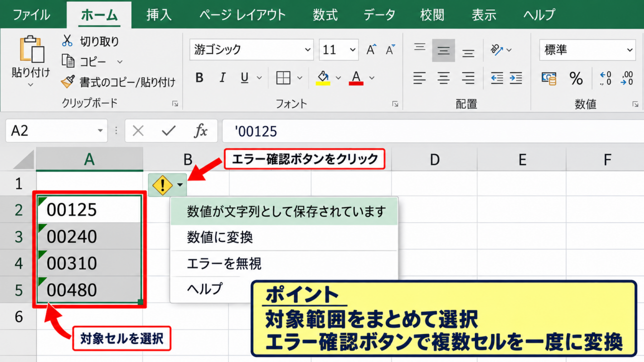Screen dimensions: 644x362
Task: Align text left
Action: (x=419, y=78)
